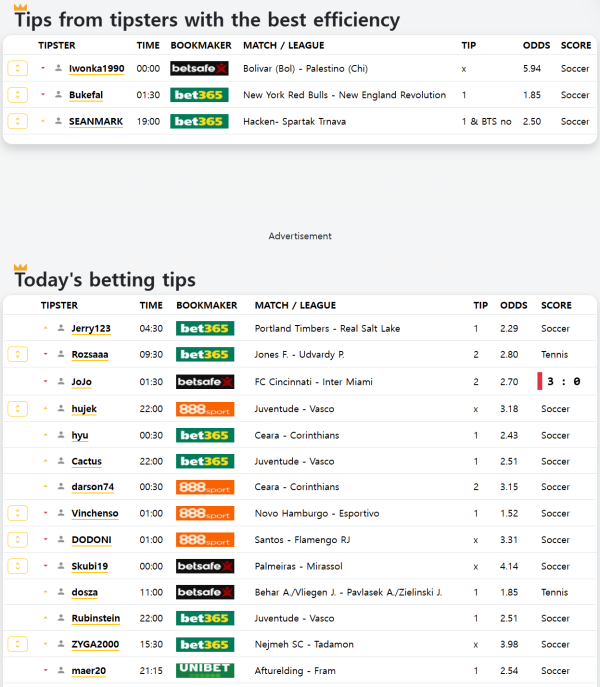600x687 pixels.
Task: Expand the row toggle next to Skubi19
Action: [x=17, y=566]
